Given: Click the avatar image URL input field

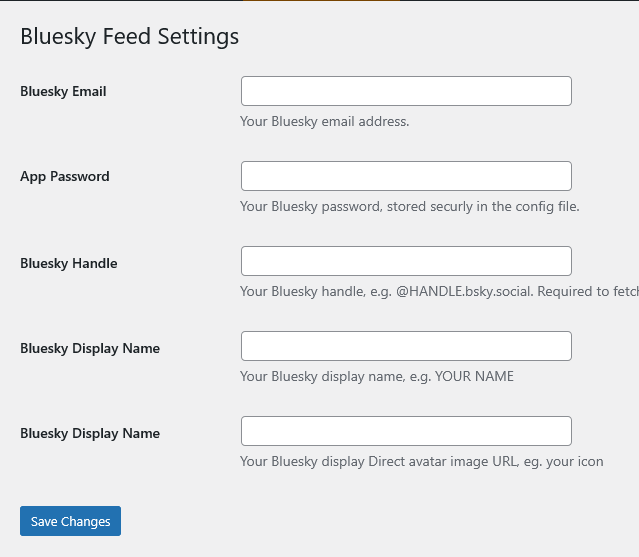Looking at the screenshot, I should click(406, 431).
